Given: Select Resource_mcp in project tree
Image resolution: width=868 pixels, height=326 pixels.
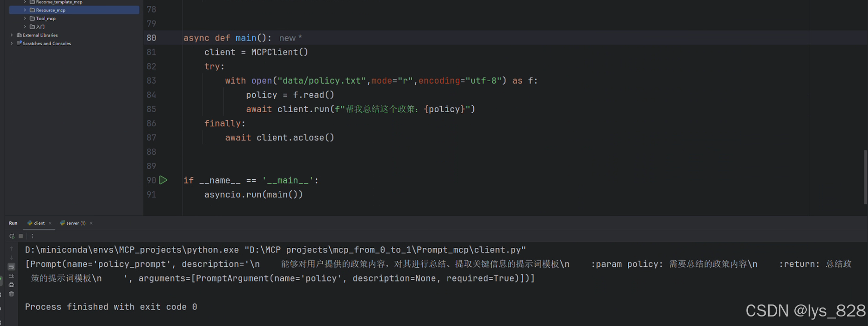Looking at the screenshot, I should 51,10.
